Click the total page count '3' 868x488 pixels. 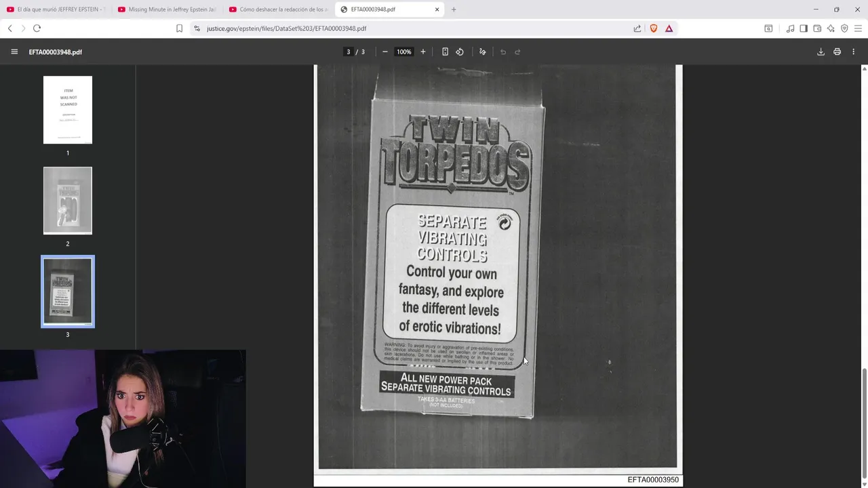tap(363, 52)
